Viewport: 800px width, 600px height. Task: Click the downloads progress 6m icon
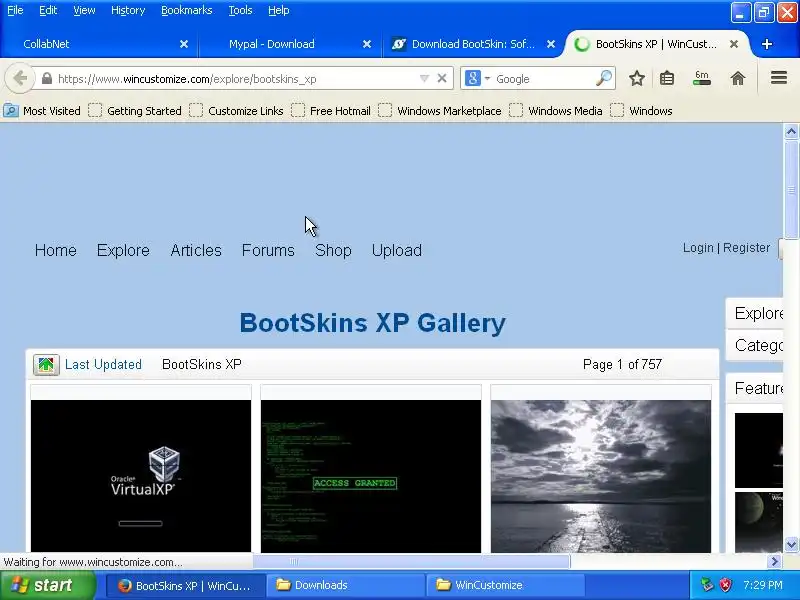702,78
